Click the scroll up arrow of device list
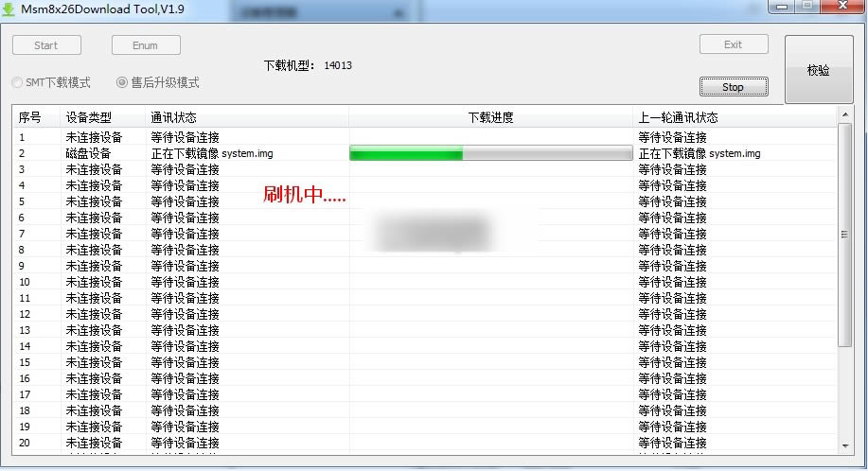This screenshot has width=868, height=471. coord(844,114)
